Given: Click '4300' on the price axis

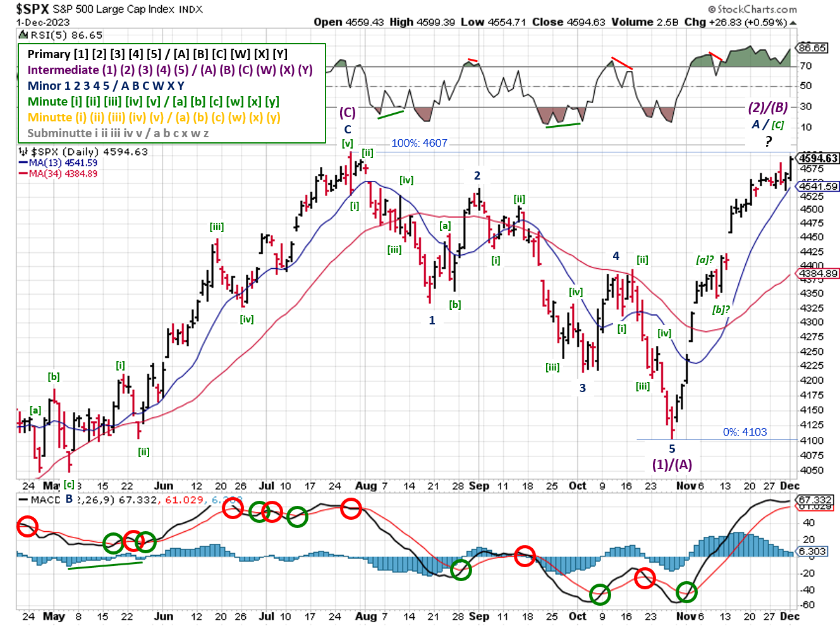Looking at the screenshot, I should pyautogui.click(x=812, y=322).
